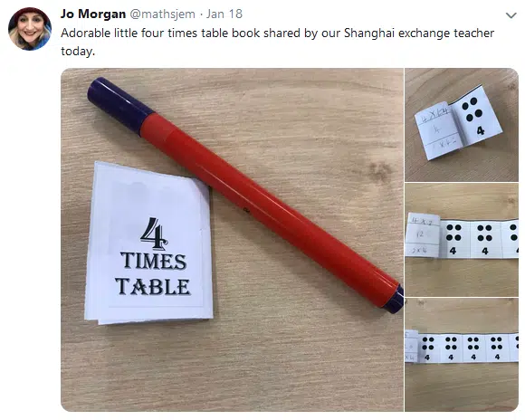Click the handwritten '12' flap in middle photo
Image resolution: width=525 pixels, height=420 pixels.
click(x=423, y=235)
